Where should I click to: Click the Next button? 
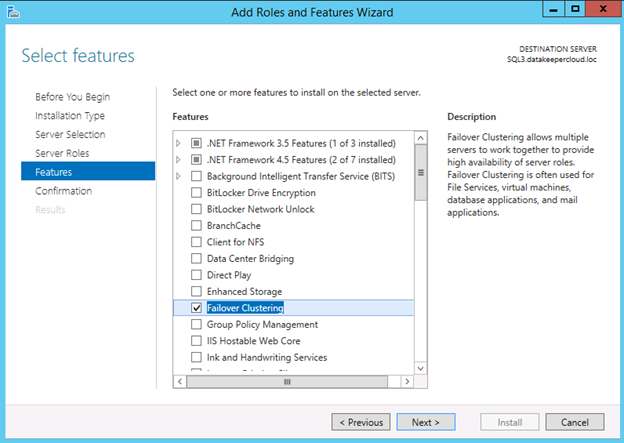425,422
